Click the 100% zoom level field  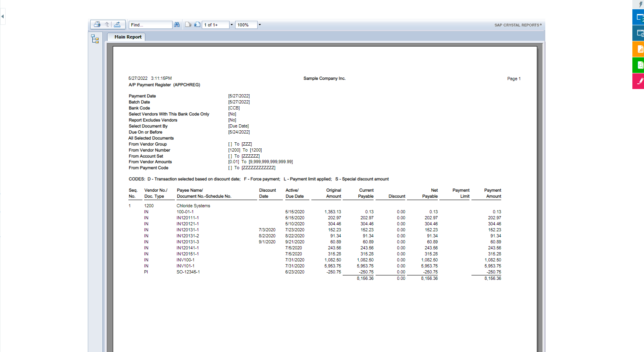tap(246, 25)
